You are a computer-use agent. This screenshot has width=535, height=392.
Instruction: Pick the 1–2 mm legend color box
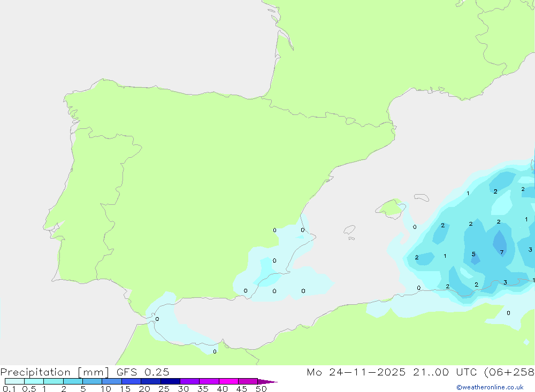[53, 381]
